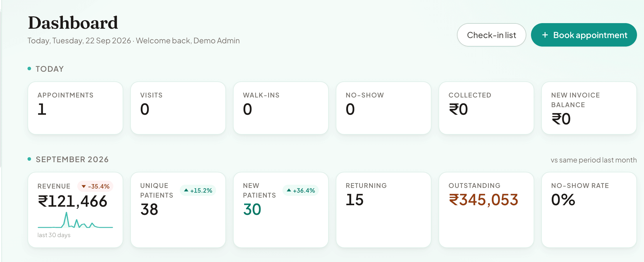Open the Appointments card showing 1
644x262 pixels.
point(75,108)
